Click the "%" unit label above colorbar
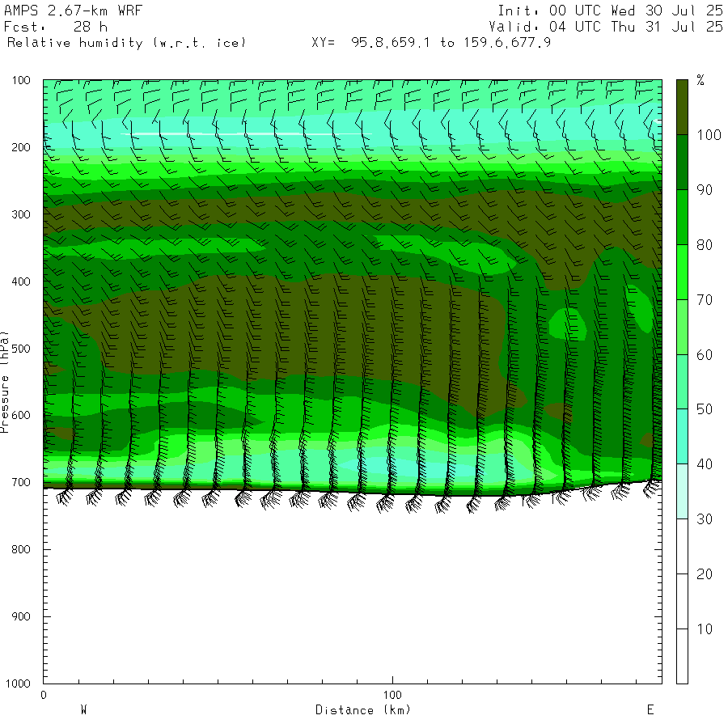The image size is (728, 728). [x=700, y=80]
